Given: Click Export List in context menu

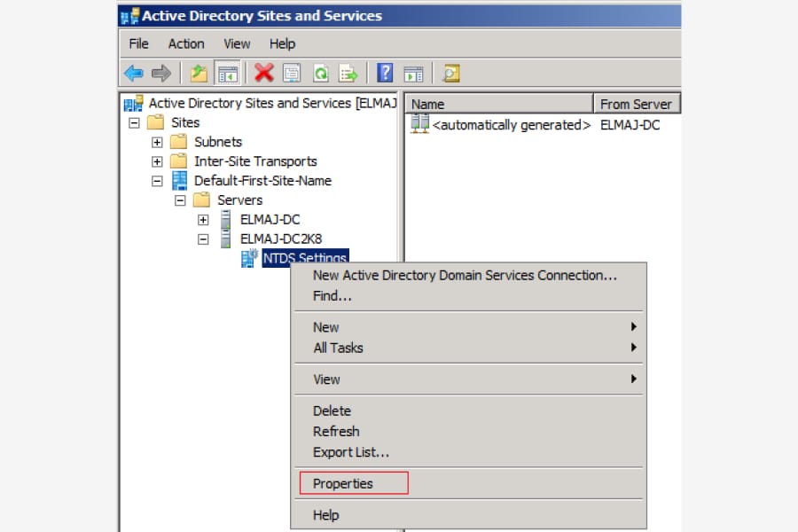Looking at the screenshot, I should pyautogui.click(x=351, y=452).
